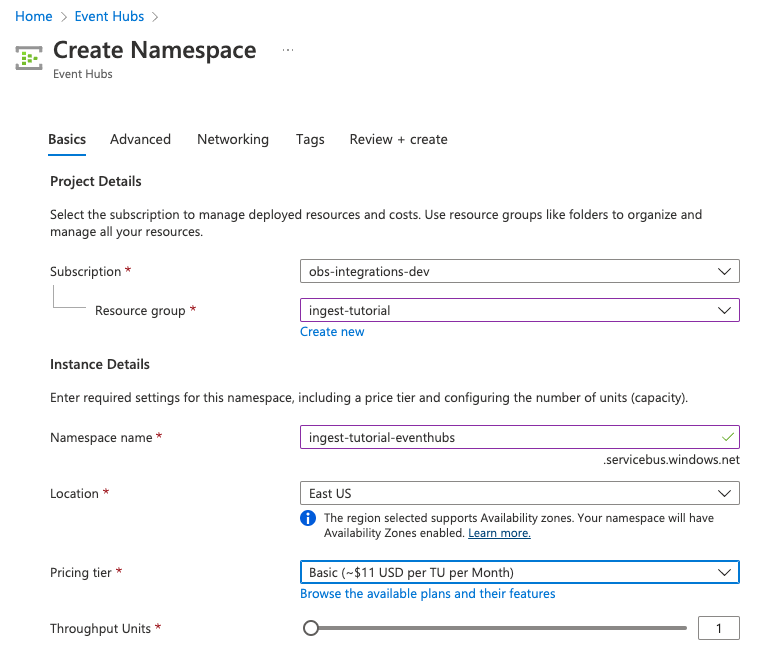The image size is (778, 661).
Task: Navigate to Home in breadcrumb
Action: tap(34, 16)
